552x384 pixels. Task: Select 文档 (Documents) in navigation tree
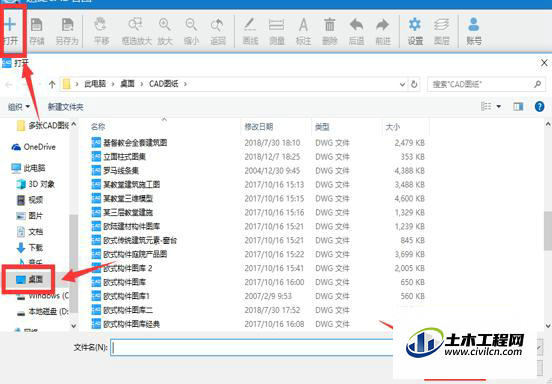(30, 232)
